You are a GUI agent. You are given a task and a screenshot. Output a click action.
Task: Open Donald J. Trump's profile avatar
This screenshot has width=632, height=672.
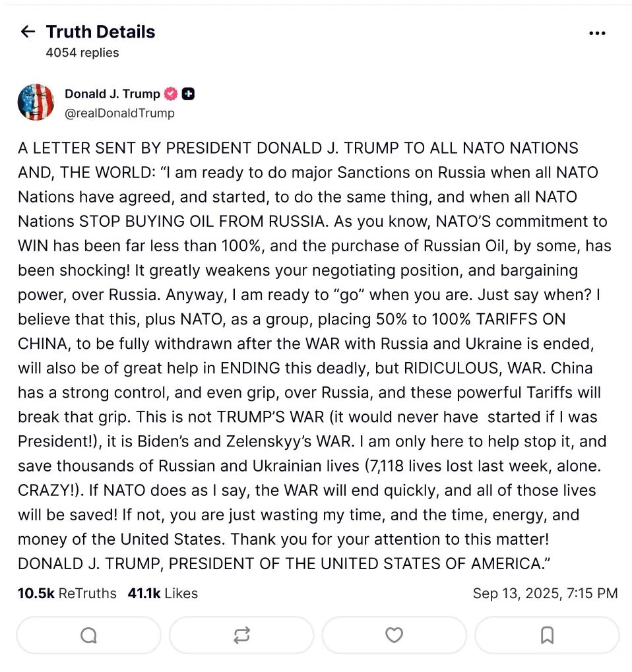pyautogui.click(x=36, y=102)
